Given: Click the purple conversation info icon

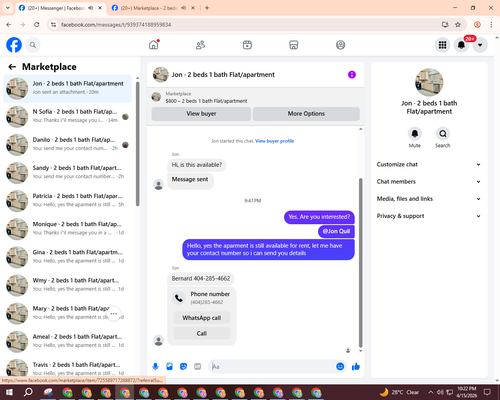Looking at the screenshot, I should click(x=352, y=75).
